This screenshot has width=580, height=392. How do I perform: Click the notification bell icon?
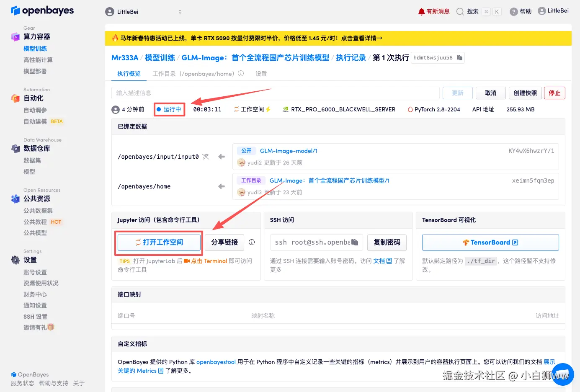tap(421, 12)
